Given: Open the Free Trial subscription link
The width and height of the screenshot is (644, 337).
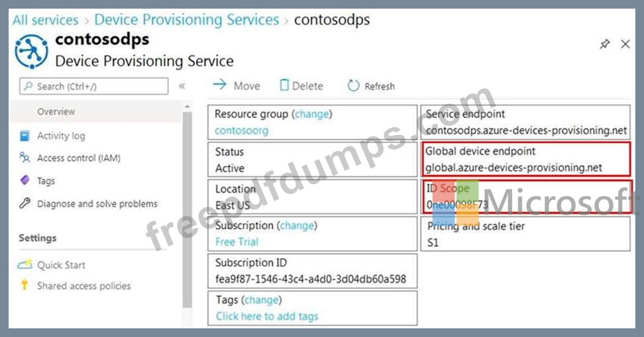Looking at the screenshot, I should [x=237, y=242].
